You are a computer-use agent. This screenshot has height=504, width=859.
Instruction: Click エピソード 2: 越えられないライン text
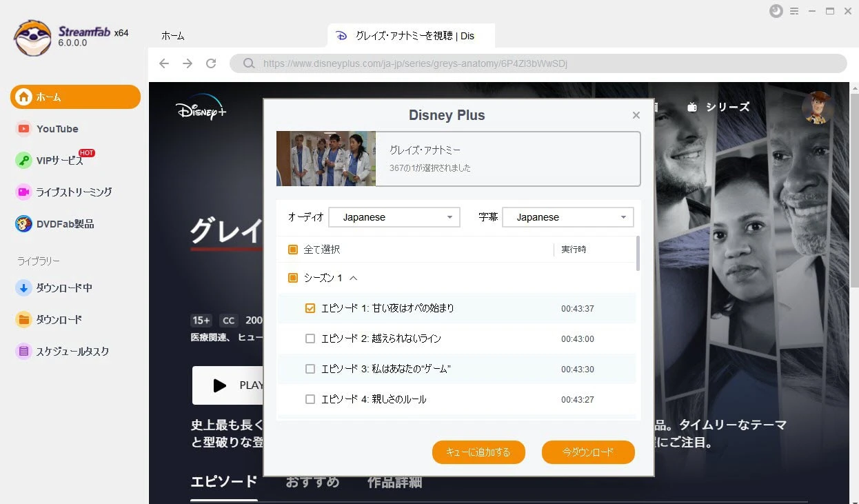[x=381, y=339]
